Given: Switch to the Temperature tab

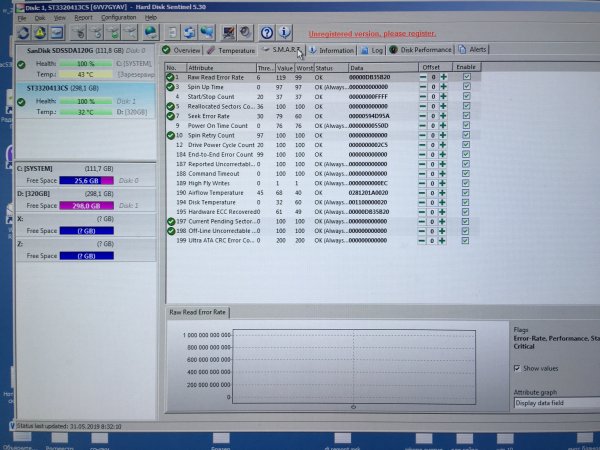Looking at the screenshot, I should pyautogui.click(x=231, y=49).
